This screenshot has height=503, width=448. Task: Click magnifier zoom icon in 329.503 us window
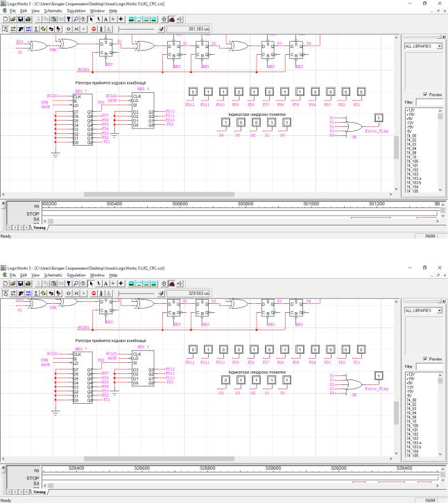[x=76, y=284]
